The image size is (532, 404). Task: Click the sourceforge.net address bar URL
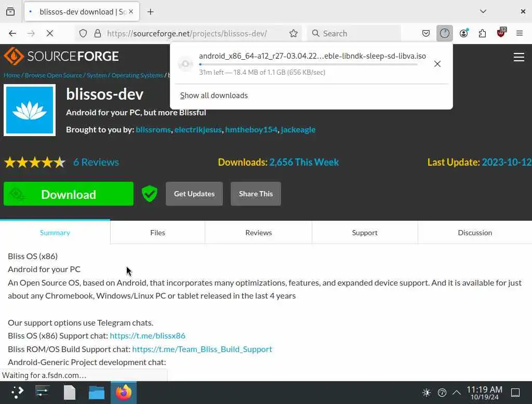tap(187, 33)
